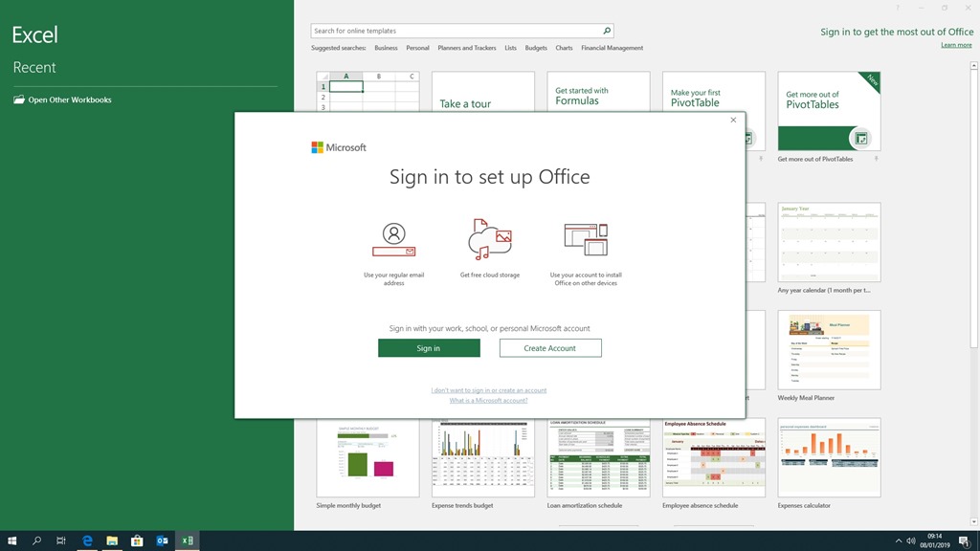
Task: Open Get more out of PivotTables template
Action: tap(829, 111)
